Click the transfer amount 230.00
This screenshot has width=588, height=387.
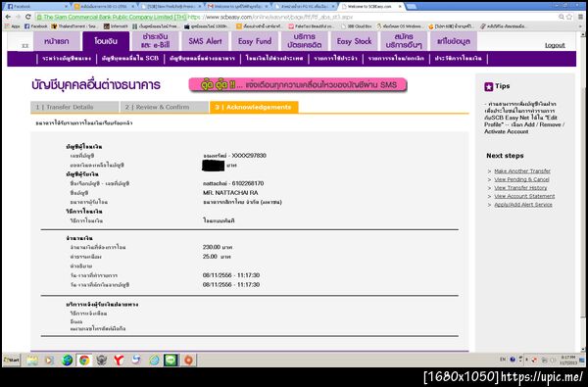coord(212,247)
